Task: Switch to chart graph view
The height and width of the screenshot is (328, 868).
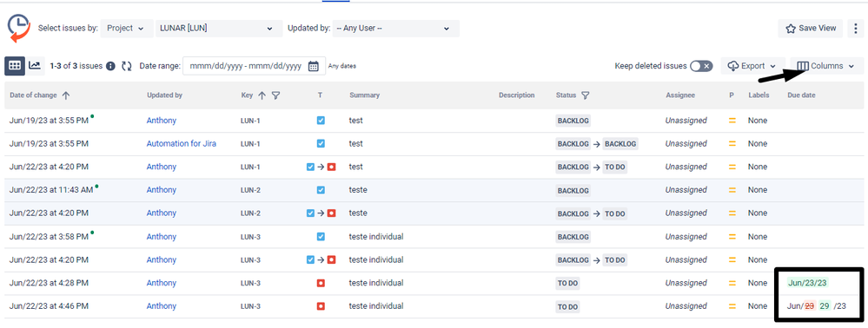Action: tap(35, 66)
